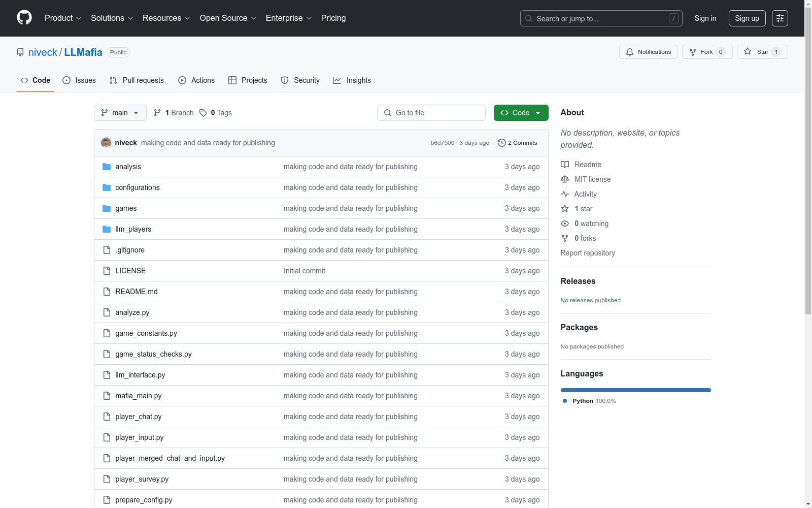Viewport: 812px width, 508px height.
Task: Open the niveck owner profile link
Action: click(x=43, y=52)
